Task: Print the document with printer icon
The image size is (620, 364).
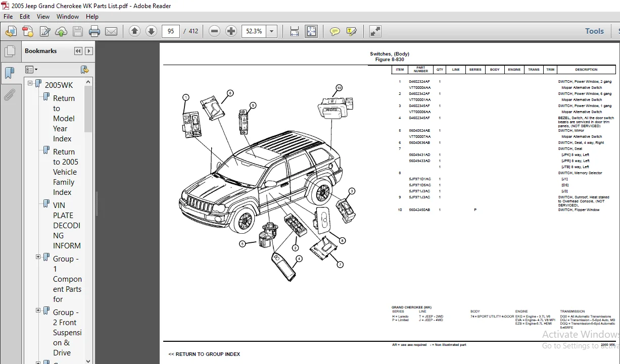Action: tap(94, 31)
